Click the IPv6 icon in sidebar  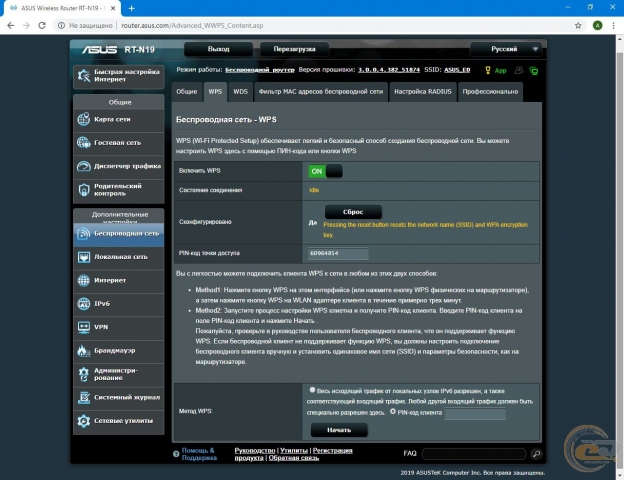pyautogui.click(x=84, y=304)
